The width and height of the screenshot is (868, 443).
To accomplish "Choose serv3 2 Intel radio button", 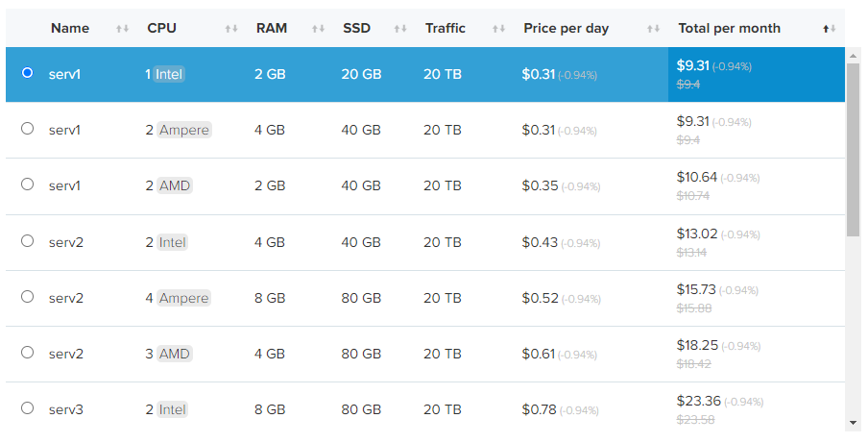I will [x=27, y=408].
